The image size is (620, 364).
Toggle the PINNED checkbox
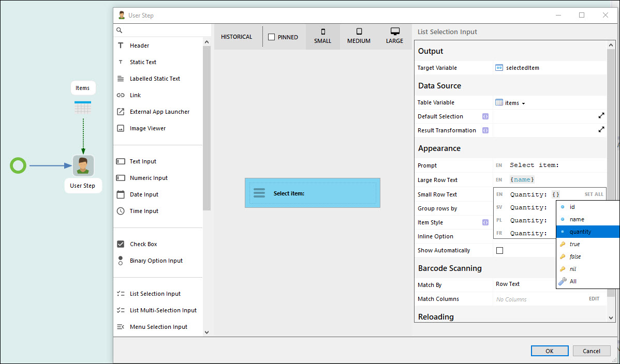(271, 37)
